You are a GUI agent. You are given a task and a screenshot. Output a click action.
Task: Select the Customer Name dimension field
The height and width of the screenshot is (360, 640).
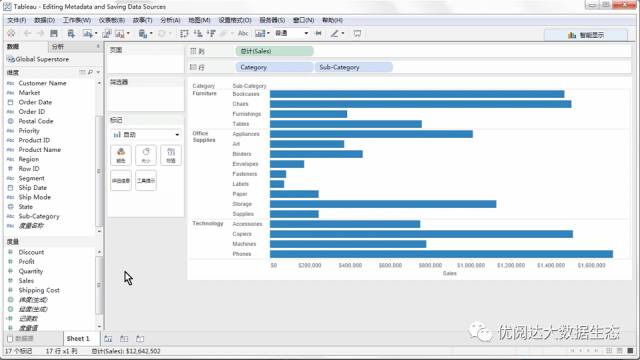42,83
